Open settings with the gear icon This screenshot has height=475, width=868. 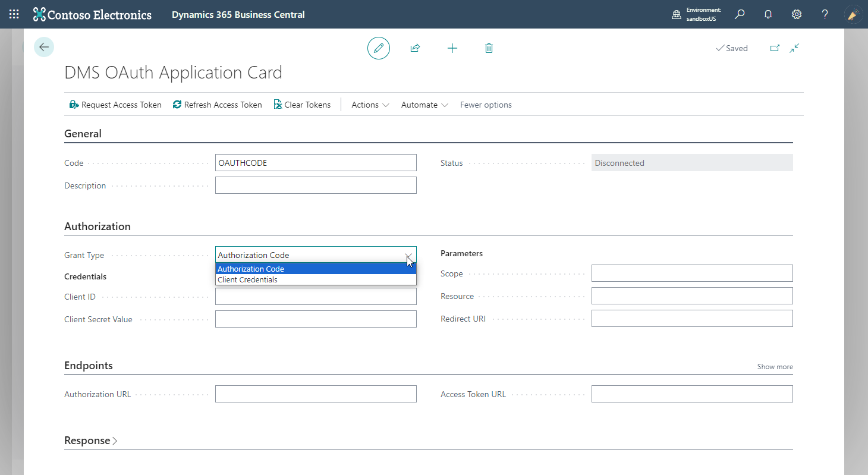pos(796,14)
